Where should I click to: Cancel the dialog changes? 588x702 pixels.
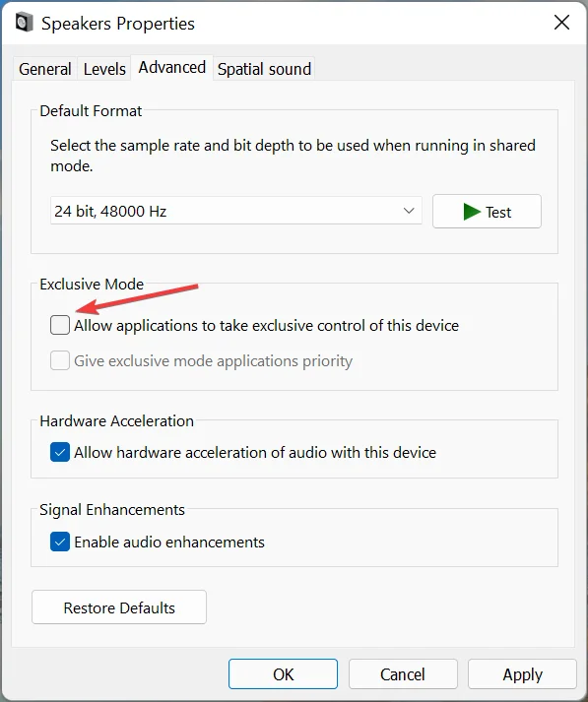pyautogui.click(x=403, y=674)
